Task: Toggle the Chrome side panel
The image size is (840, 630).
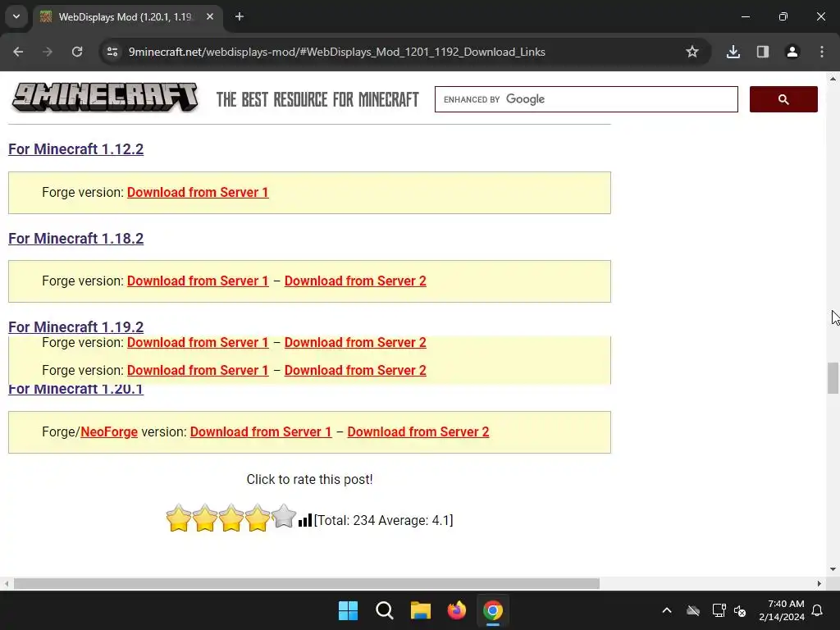Action: click(x=763, y=52)
